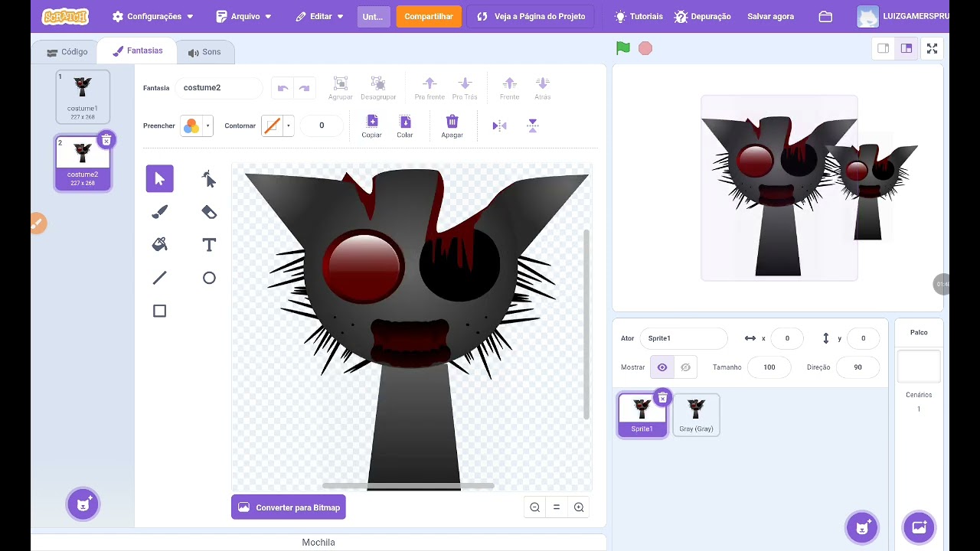
Task: Click the undo arrow
Action: (283, 88)
